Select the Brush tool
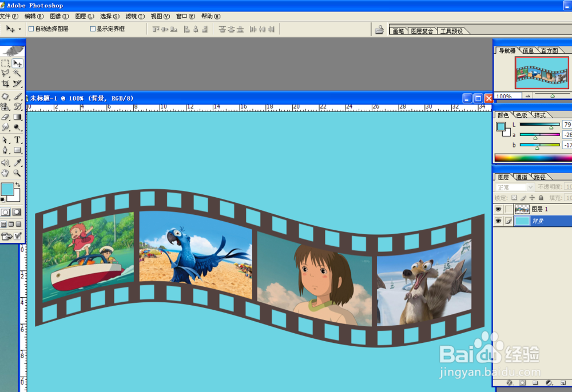 (17, 97)
